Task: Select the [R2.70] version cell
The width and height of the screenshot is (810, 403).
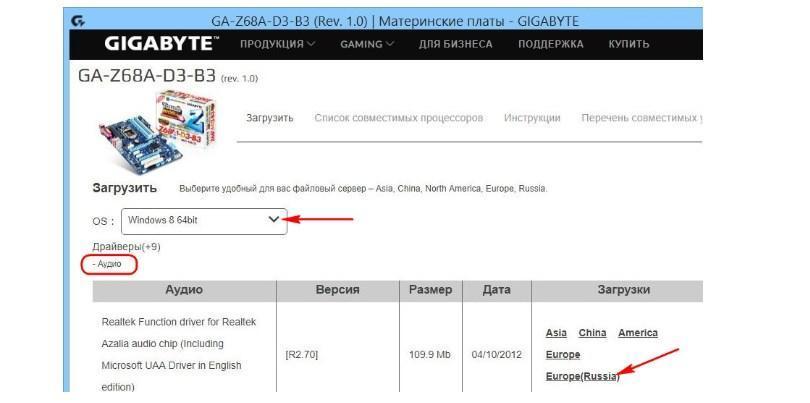Action: click(302, 355)
